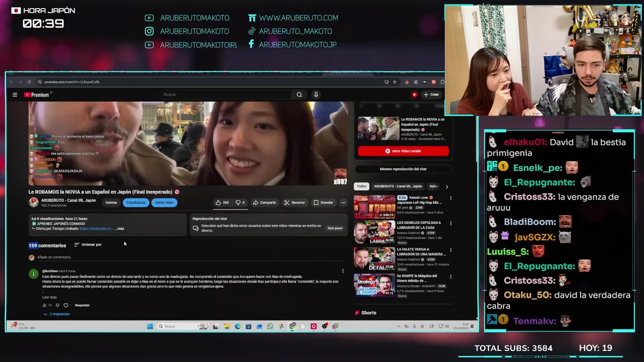Heart the comment by @lembbeu

pos(66,305)
